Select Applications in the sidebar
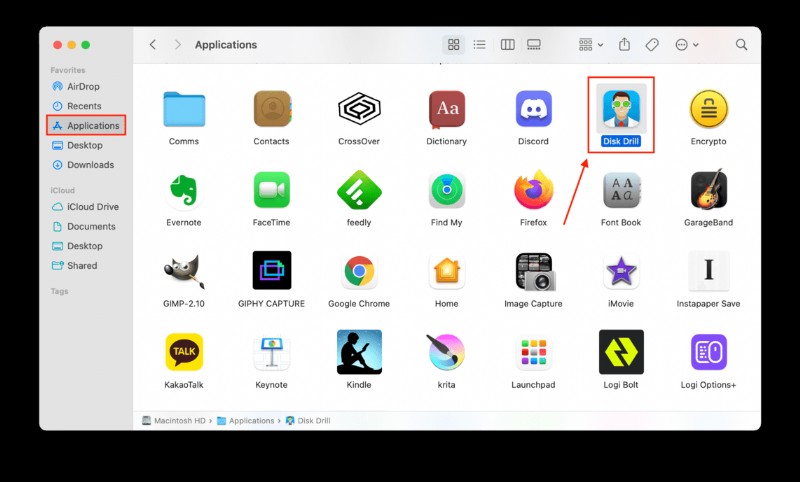Viewport: 800px width, 482px height. point(86,126)
